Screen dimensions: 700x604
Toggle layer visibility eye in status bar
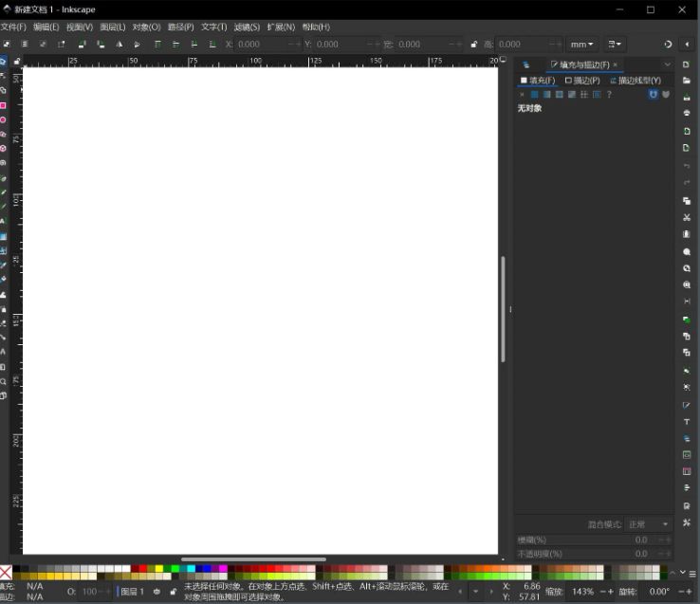(x=157, y=592)
